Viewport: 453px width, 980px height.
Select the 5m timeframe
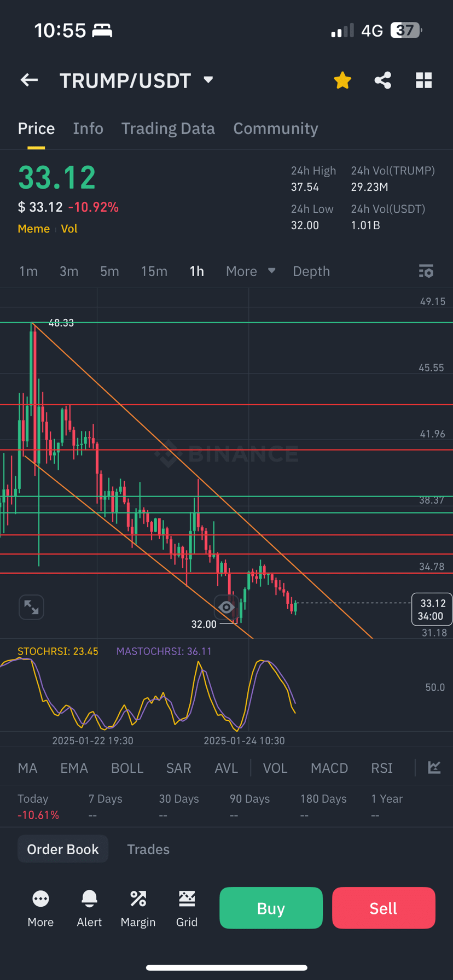[109, 271]
